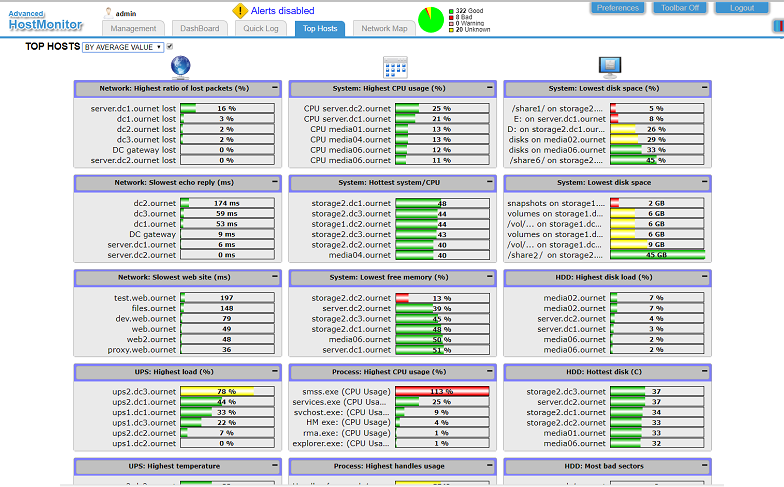Collapse the UPS: Highest load panel
The image size is (784, 487).
click(x=274, y=371)
